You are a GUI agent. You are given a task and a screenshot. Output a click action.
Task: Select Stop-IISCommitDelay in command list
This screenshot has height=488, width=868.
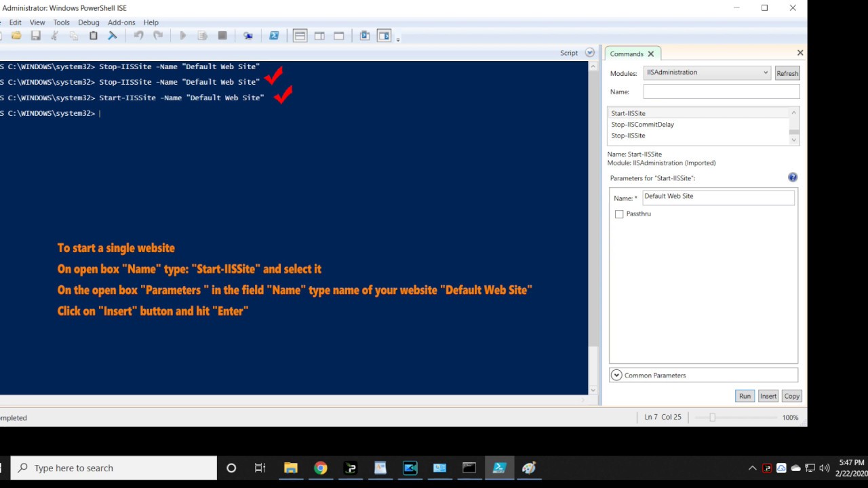pyautogui.click(x=698, y=125)
